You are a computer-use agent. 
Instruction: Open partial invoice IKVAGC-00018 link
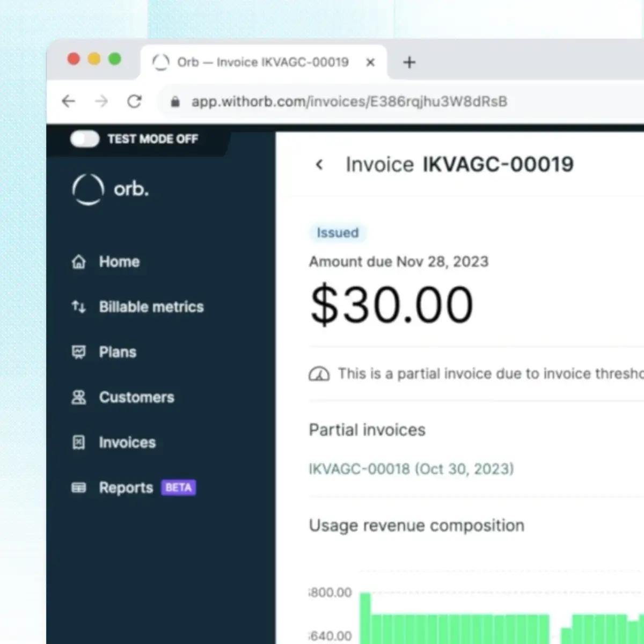(411, 469)
